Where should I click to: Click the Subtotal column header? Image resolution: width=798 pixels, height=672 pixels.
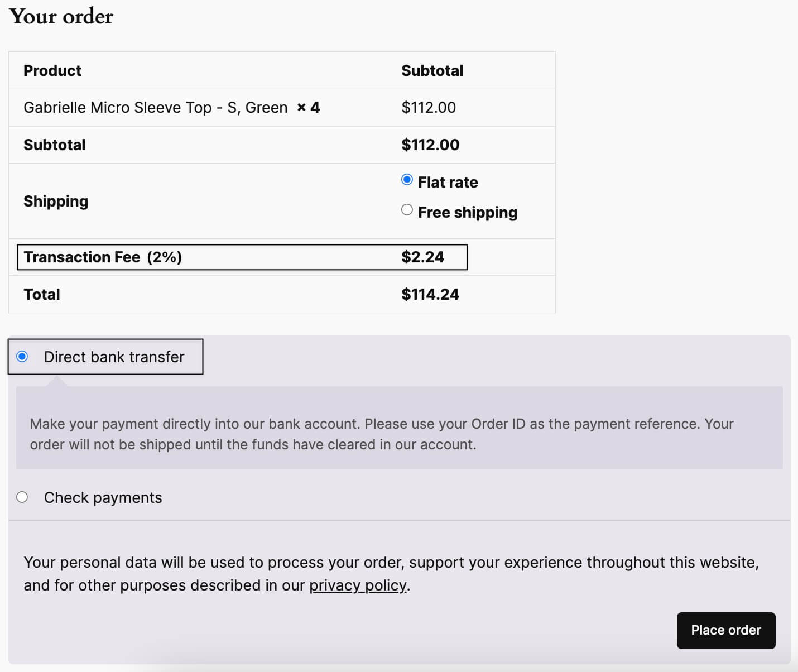(x=432, y=70)
